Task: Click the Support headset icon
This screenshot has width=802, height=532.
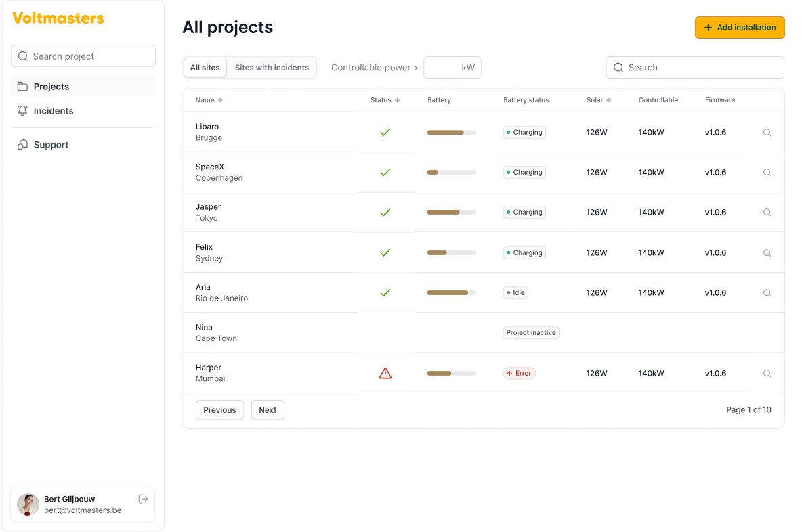Action: pos(22,145)
